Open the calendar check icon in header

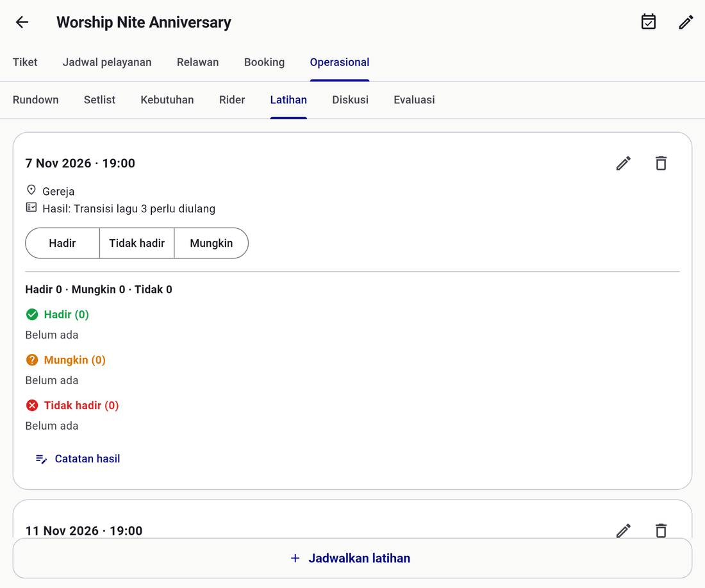click(x=649, y=22)
